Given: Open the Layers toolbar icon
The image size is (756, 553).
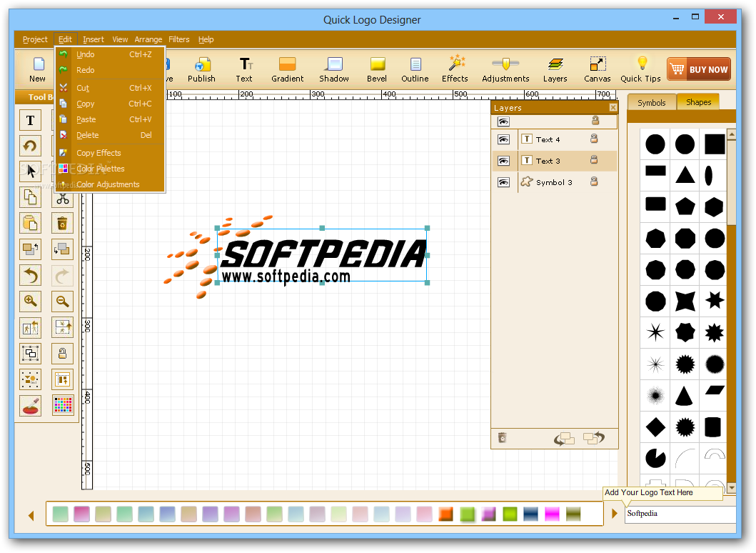Looking at the screenshot, I should coord(555,69).
